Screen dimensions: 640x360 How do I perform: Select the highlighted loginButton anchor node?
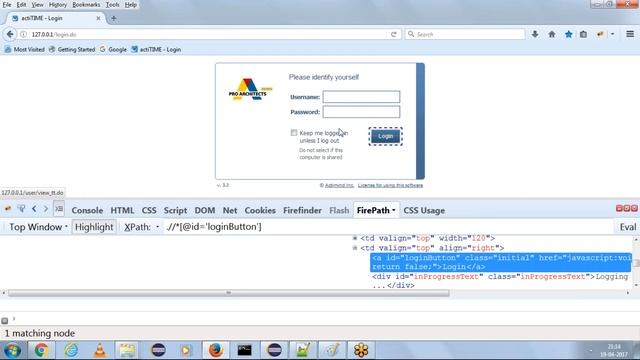click(x=500, y=262)
